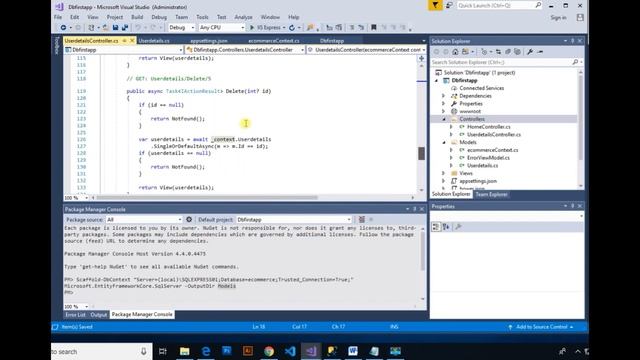640x360 pixels.
Task: Open Visual Studio Code from the taskbar
Action: [x=290, y=351]
